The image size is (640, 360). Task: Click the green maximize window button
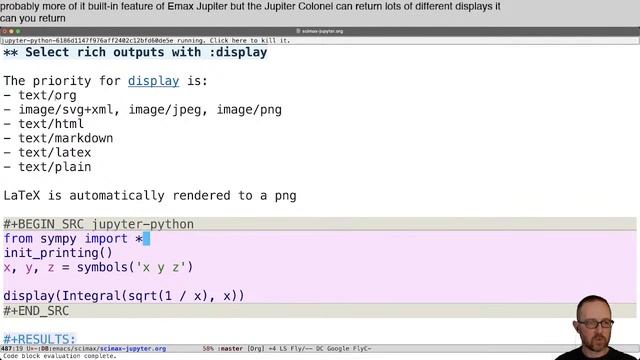(x=18, y=31)
